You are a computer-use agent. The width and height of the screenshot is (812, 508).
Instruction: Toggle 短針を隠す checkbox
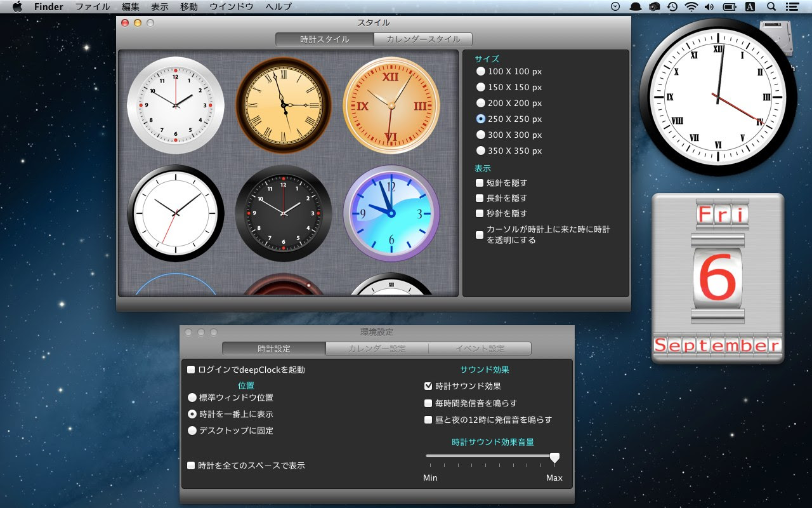coord(480,183)
